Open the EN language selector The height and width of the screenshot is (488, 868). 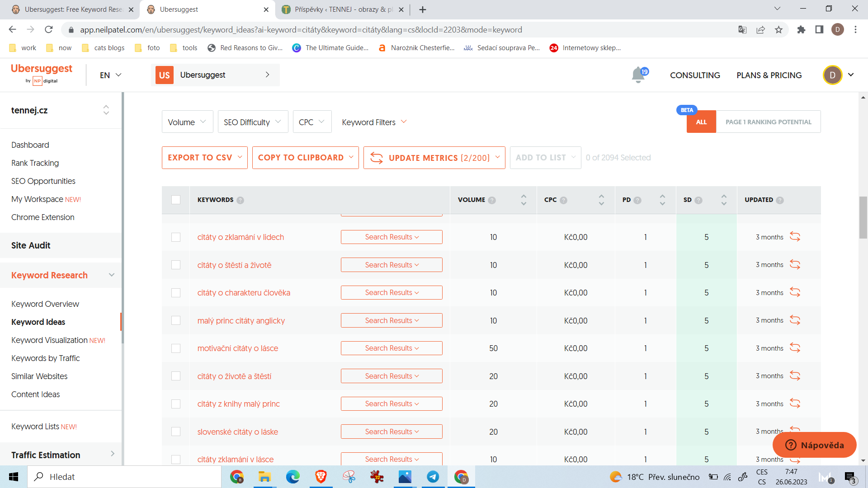[x=111, y=75]
